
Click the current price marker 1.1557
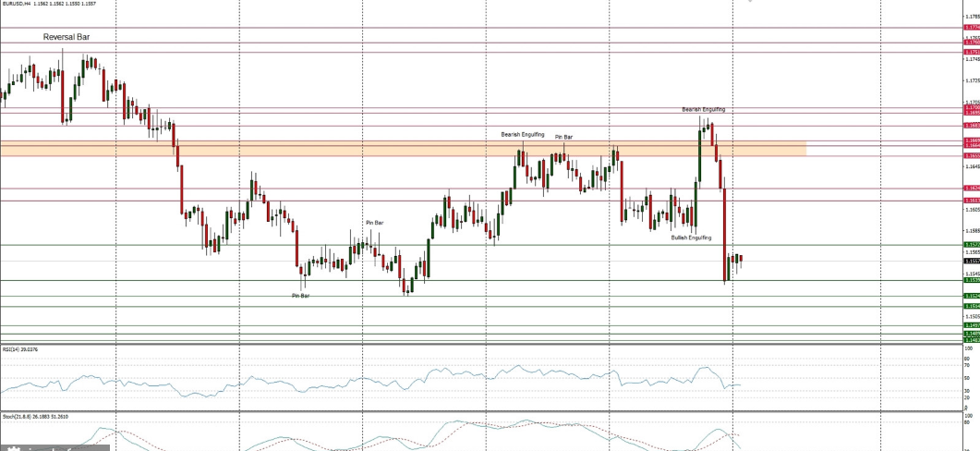click(x=971, y=261)
